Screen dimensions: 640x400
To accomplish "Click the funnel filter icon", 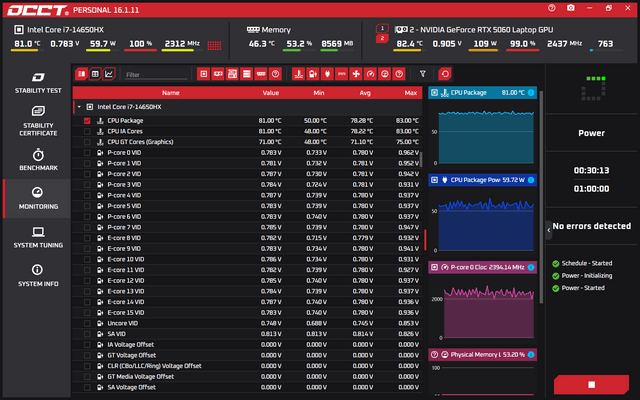I will pyautogui.click(x=422, y=74).
